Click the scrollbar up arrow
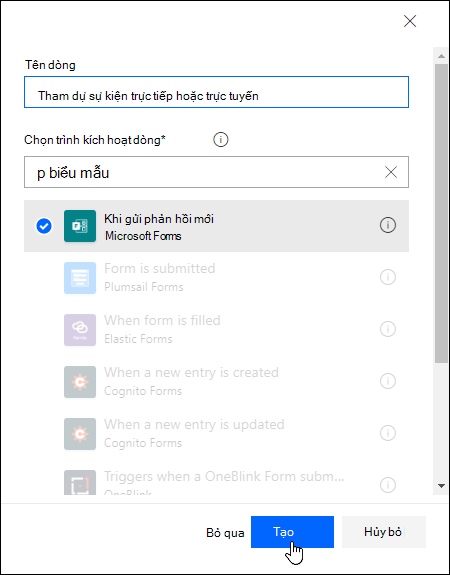Image resolution: width=450 pixels, height=575 pixels. coord(441,56)
